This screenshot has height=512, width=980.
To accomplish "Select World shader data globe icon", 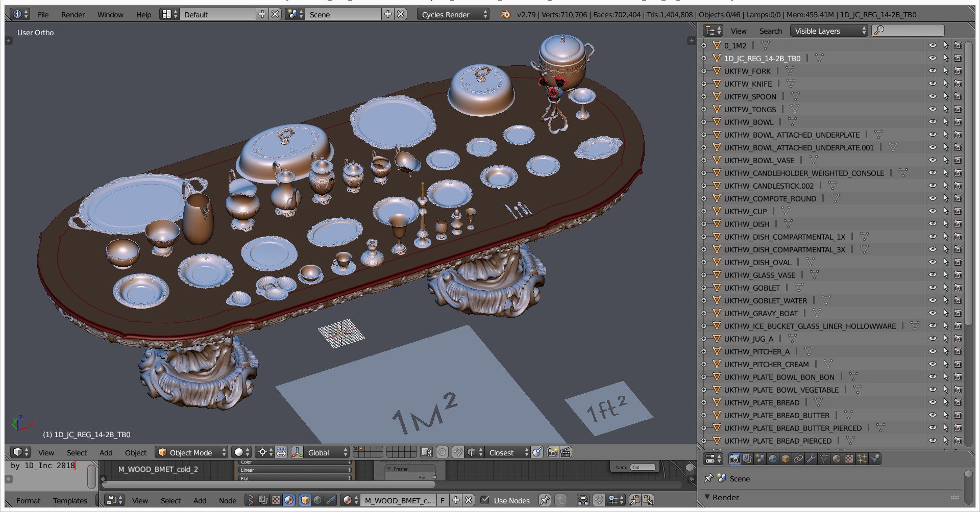I will coord(317,500).
